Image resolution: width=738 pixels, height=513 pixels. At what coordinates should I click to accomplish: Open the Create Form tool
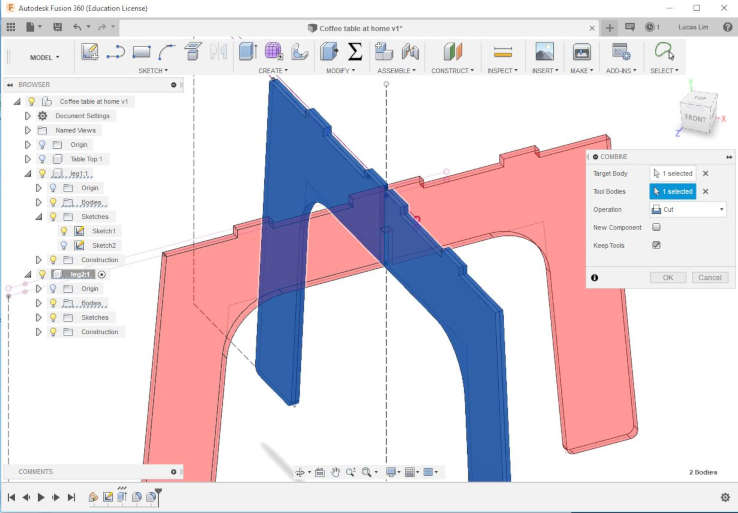coord(273,51)
